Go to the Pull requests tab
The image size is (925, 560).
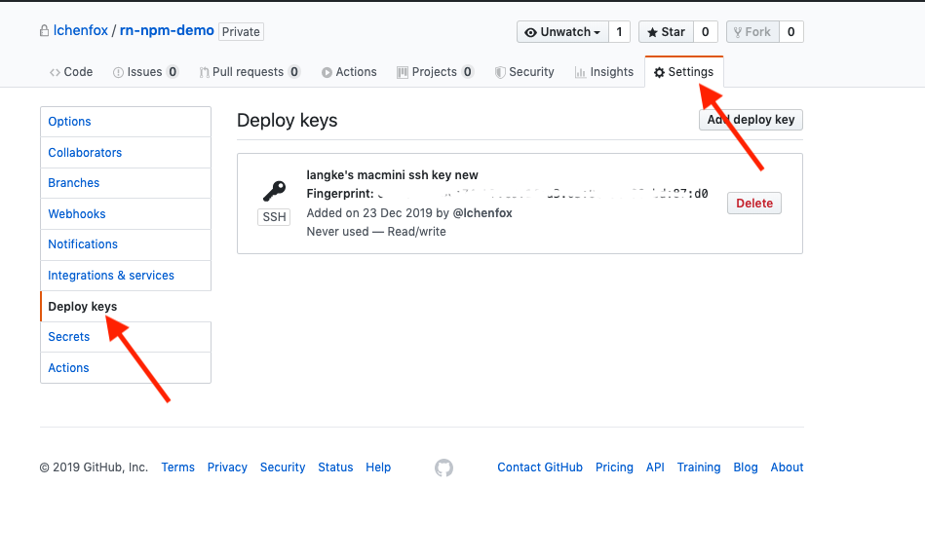tap(249, 72)
